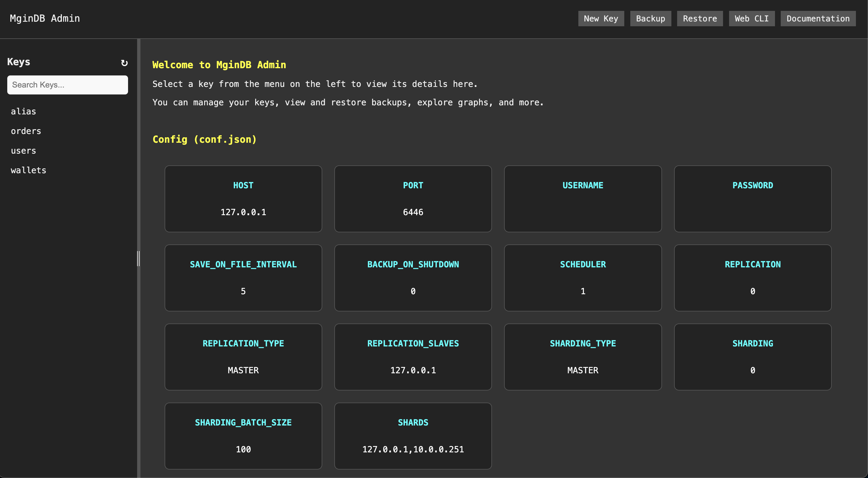
Task: Click the Search Keys input field
Action: [x=67, y=85]
